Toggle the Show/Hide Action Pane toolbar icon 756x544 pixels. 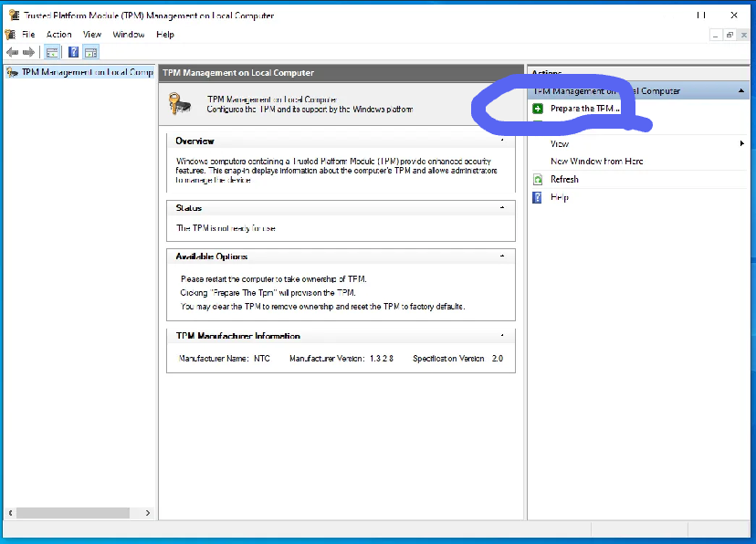coord(90,52)
